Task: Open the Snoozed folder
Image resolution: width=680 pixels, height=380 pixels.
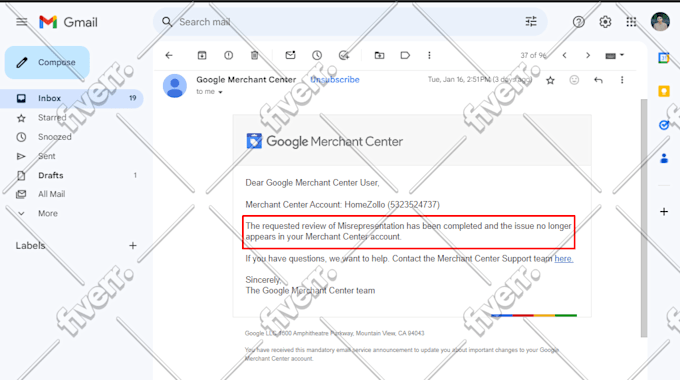Action: click(72, 137)
